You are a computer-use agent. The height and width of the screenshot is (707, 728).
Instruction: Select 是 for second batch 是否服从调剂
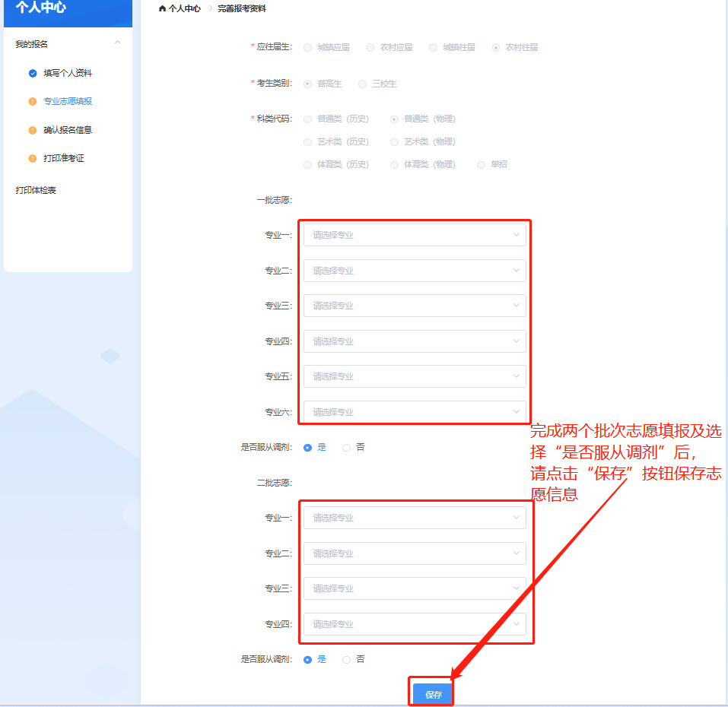[x=307, y=660]
